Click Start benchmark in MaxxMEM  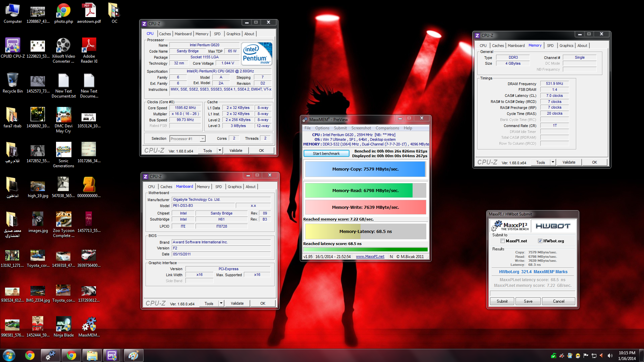(326, 154)
